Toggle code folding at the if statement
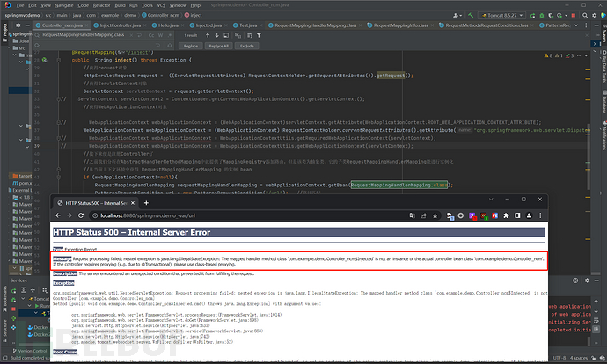The image size is (607, 364). (61, 177)
